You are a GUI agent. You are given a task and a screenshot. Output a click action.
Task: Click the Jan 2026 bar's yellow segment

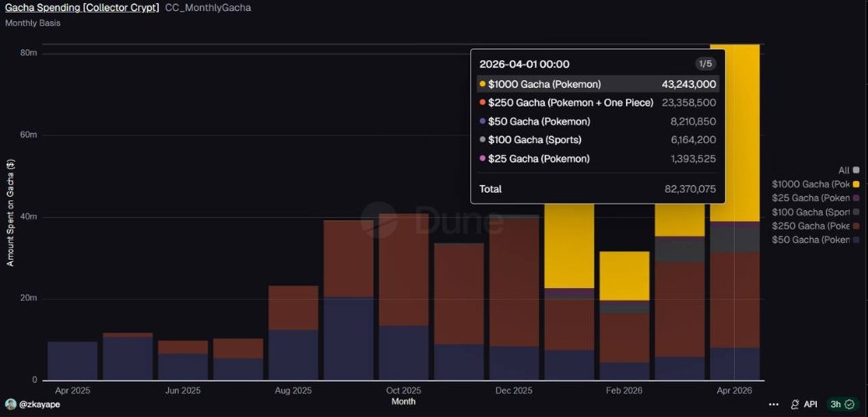tap(570, 246)
